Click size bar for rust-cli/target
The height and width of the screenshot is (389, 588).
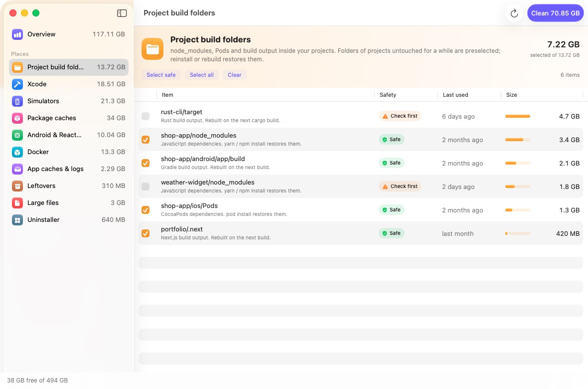(x=518, y=116)
